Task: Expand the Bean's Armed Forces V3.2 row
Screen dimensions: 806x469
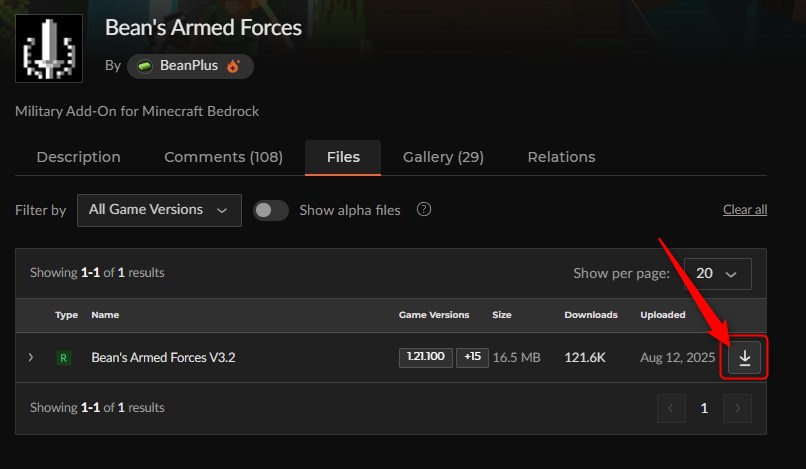Action: click(31, 357)
